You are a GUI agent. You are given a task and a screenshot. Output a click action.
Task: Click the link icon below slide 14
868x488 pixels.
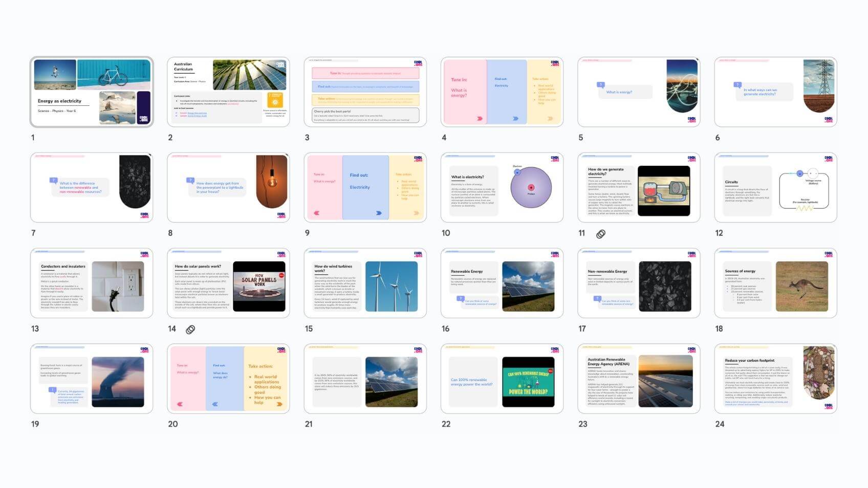point(190,329)
